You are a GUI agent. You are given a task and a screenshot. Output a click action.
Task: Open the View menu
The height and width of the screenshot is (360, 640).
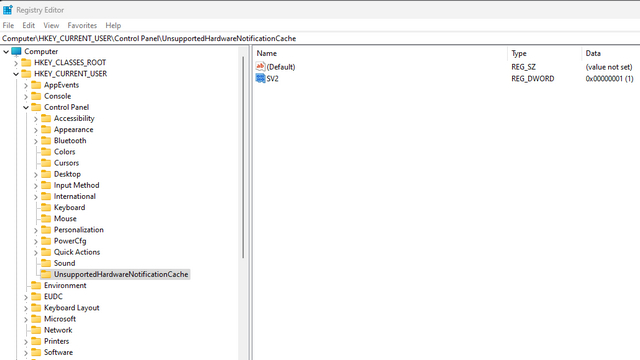(51, 25)
